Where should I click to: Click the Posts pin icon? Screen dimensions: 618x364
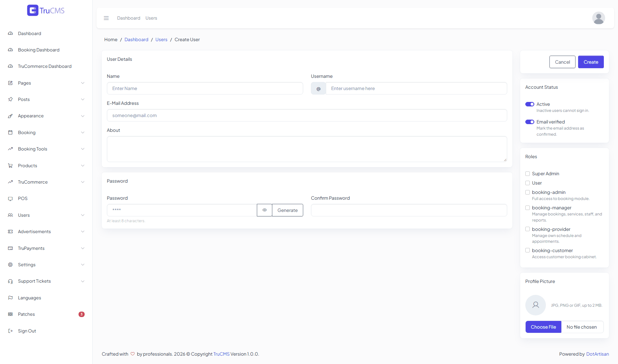(x=10, y=99)
